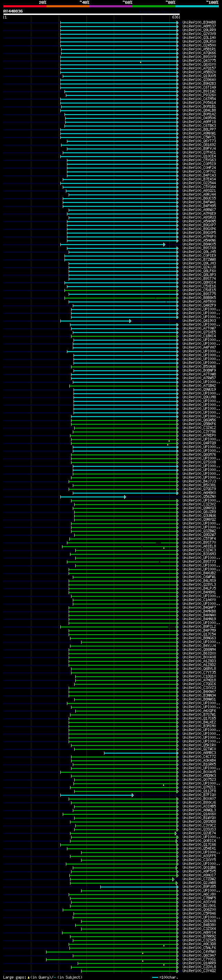Select hit label UniRef100_Q54E41
This screenshot has height=980, width=222.
tap(199, 848)
